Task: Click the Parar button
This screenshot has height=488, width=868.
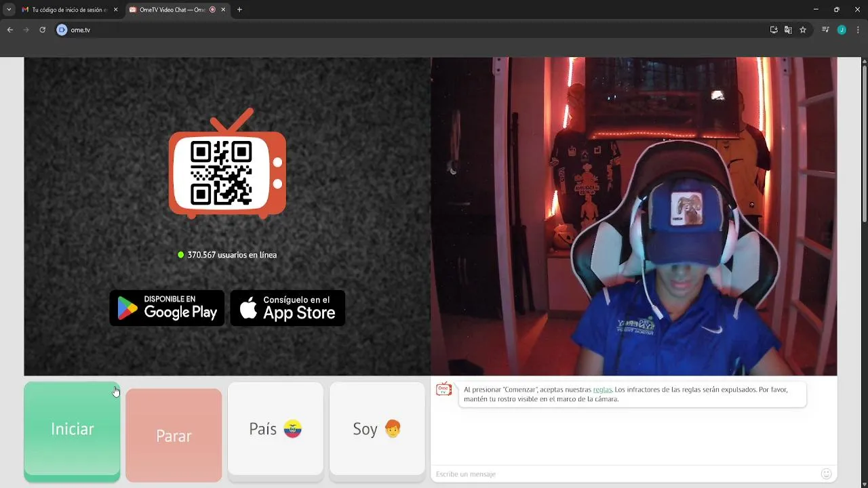Action: 174,435
